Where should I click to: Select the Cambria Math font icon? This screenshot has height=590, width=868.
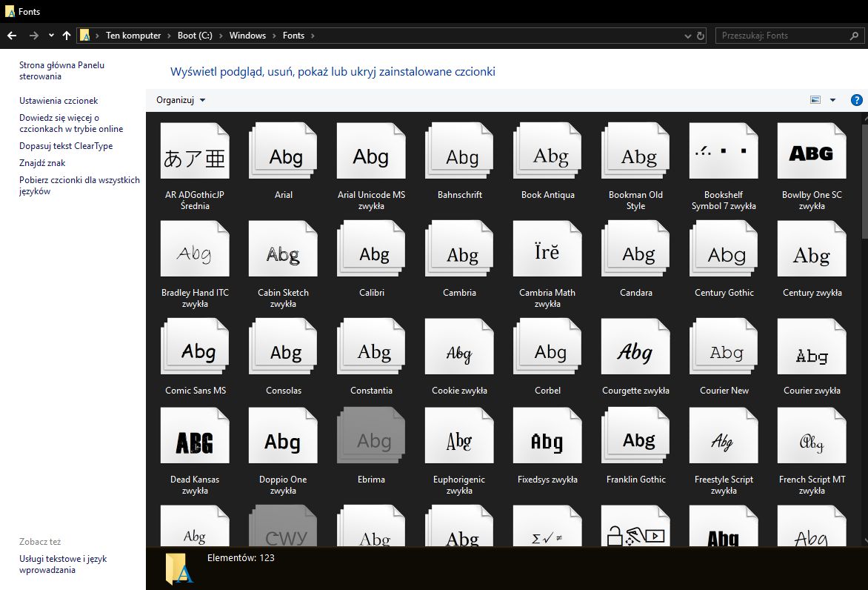point(547,251)
